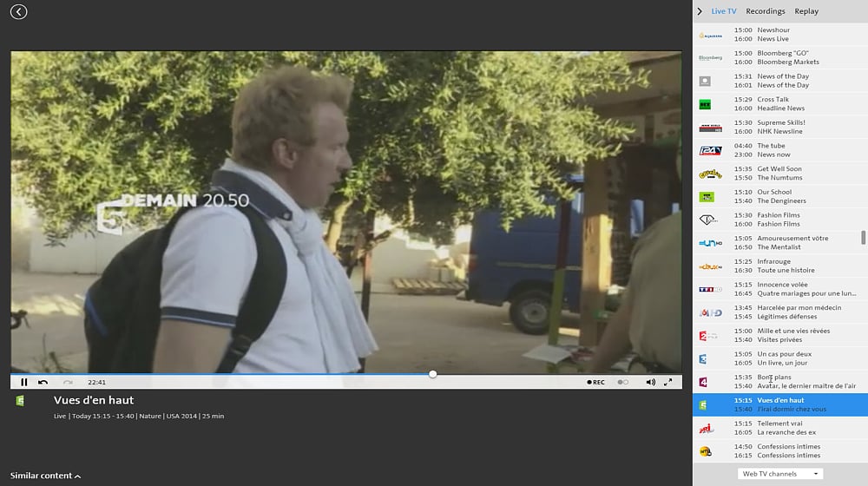Choose the Bons plans listing
Image resolution: width=868 pixels, height=486 pixels.
pos(780,382)
